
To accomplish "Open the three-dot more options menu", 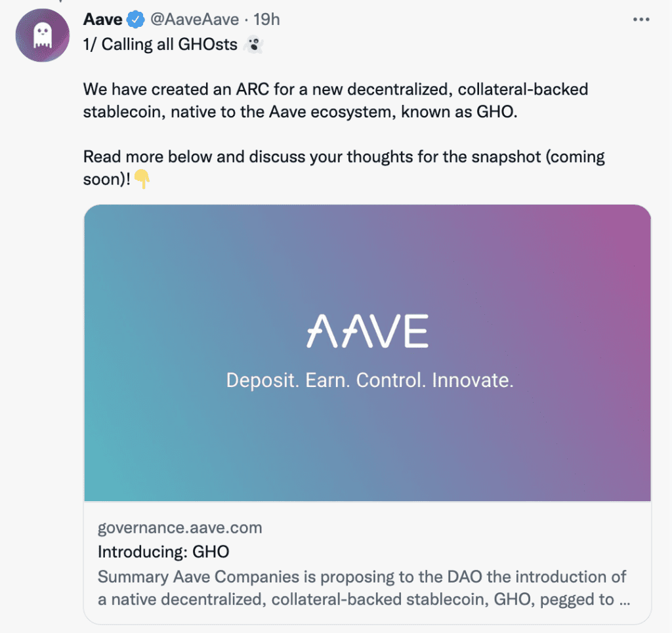I will pos(641,20).
